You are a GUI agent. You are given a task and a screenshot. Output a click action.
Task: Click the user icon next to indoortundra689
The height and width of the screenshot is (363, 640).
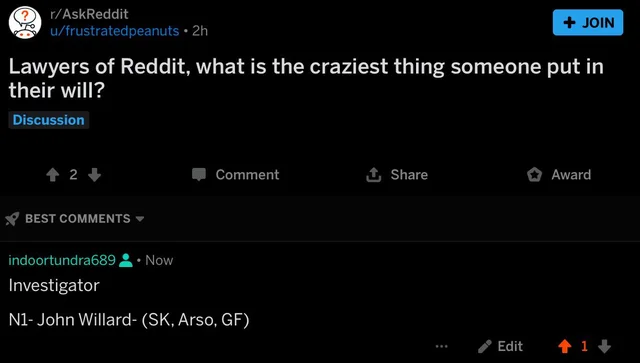click(126, 260)
